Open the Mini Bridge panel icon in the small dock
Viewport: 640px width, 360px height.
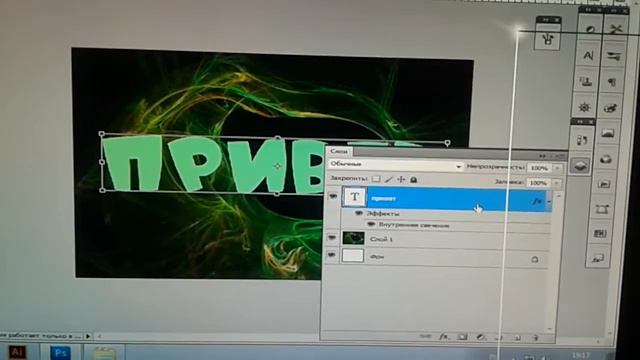click(x=548, y=39)
